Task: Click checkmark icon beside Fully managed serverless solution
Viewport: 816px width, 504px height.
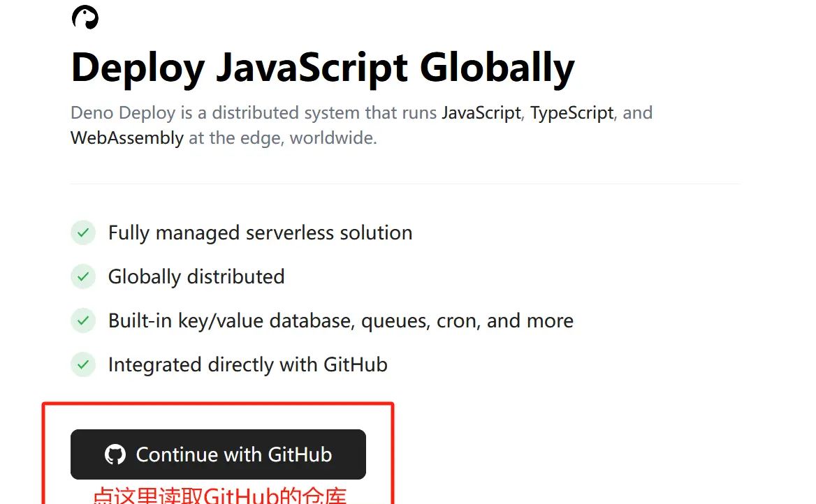Action: click(x=83, y=232)
